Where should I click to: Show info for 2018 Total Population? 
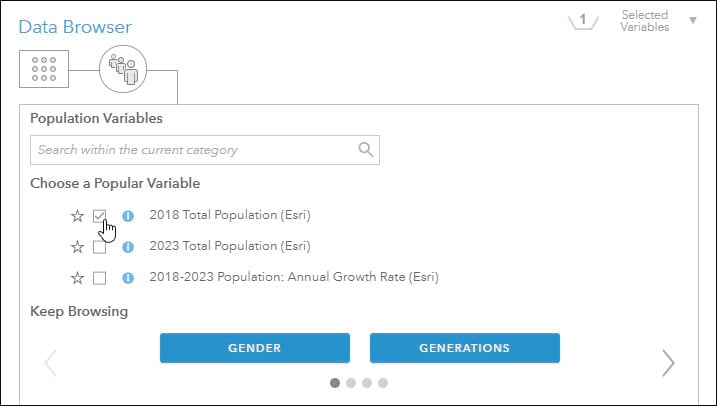127,216
